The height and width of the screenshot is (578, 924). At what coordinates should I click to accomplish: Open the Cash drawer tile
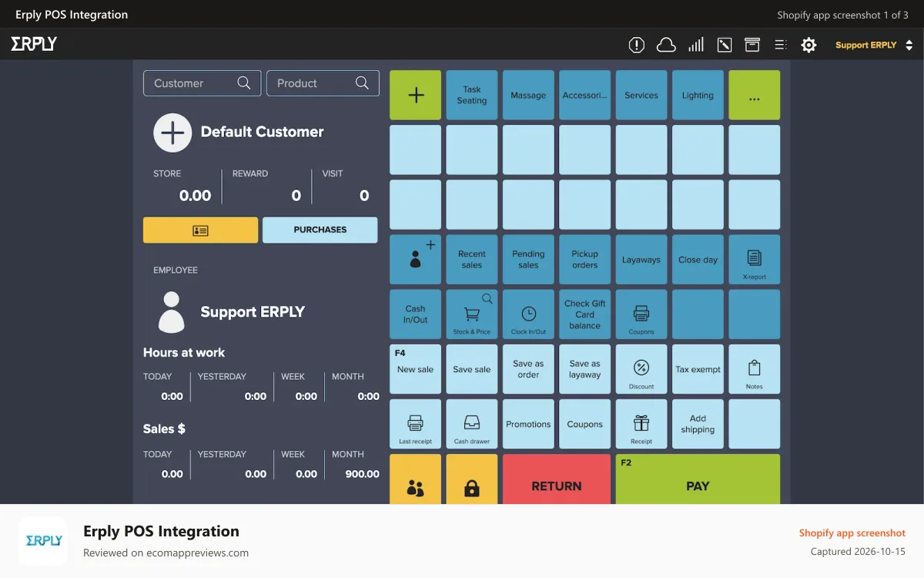472,424
